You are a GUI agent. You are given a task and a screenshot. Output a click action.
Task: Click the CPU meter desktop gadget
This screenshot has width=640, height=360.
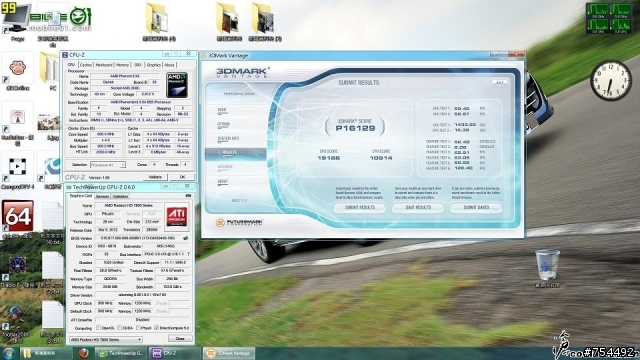(x=609, y=18)
